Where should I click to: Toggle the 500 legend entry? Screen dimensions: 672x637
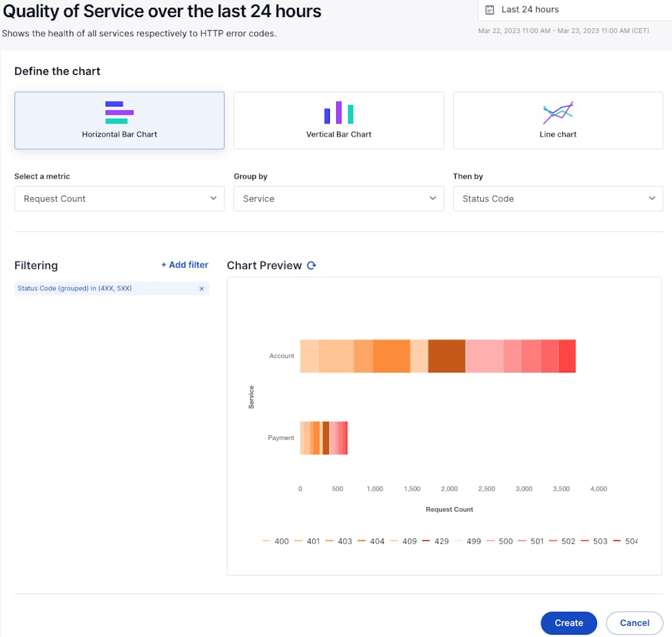click(499, 541)
